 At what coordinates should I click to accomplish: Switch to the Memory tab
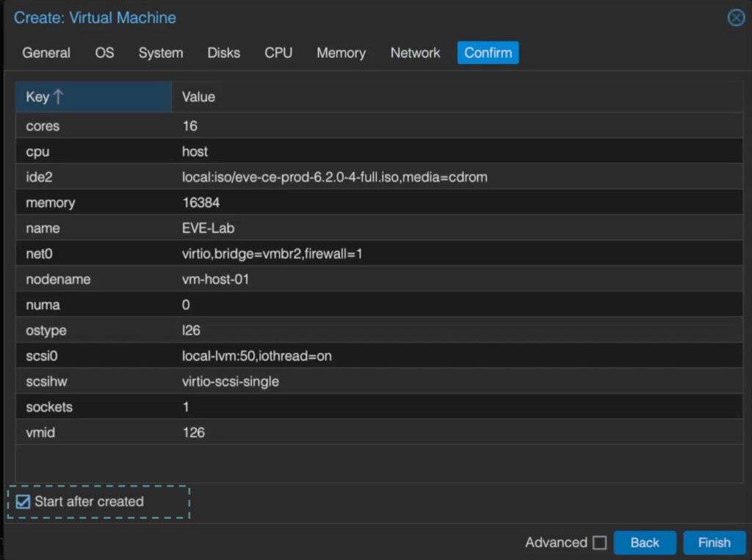tap(341, 53)
